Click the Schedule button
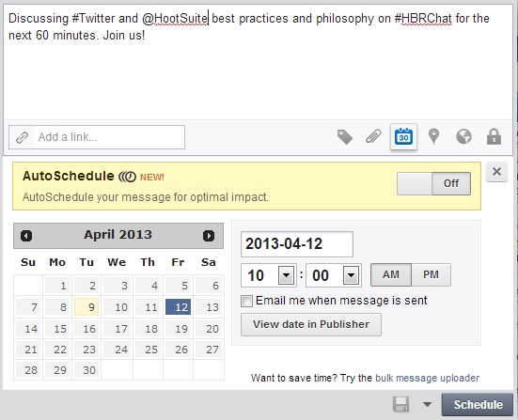 tap(478, 404)
